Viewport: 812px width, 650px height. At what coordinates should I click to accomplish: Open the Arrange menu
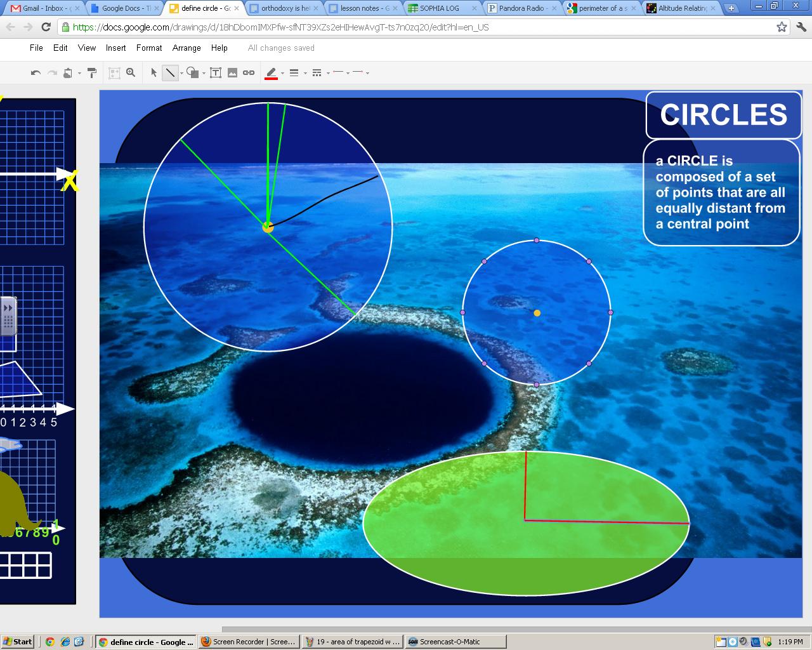[187, 48]
